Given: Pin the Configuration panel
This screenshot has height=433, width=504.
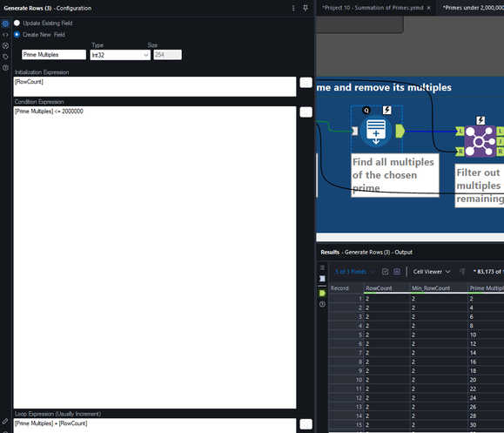Looking at the screenshot, I should (306, 8).
